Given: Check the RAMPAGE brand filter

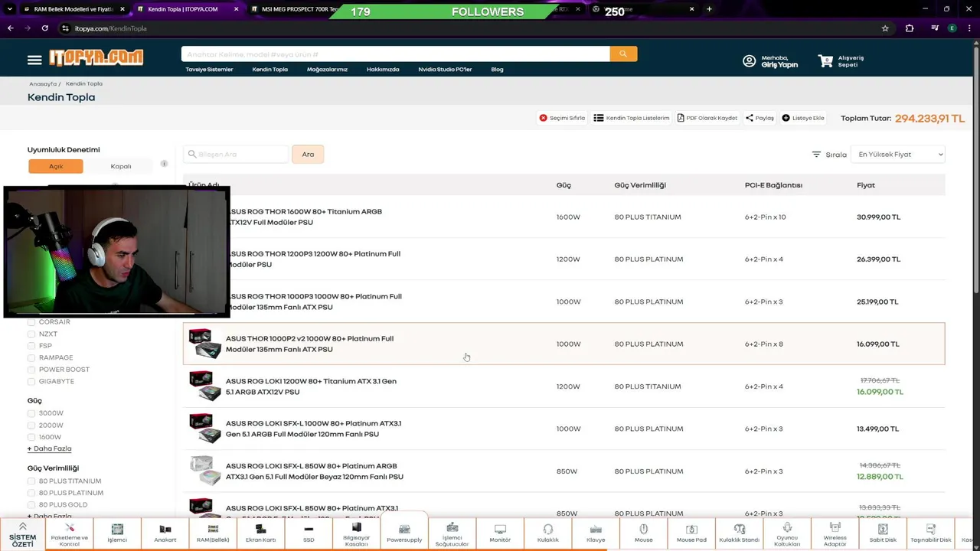Looking at the screenshot, I should 31,357.
